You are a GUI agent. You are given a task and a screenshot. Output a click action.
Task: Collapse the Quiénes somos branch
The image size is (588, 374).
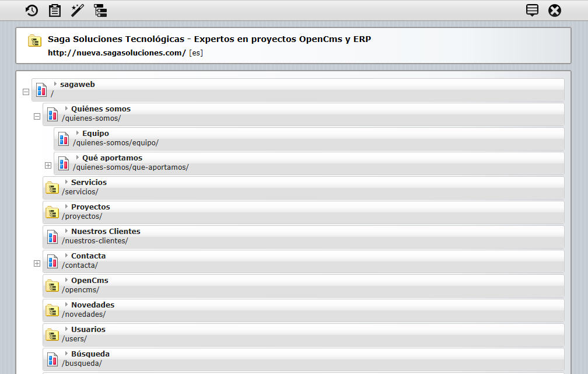[37, 117]
